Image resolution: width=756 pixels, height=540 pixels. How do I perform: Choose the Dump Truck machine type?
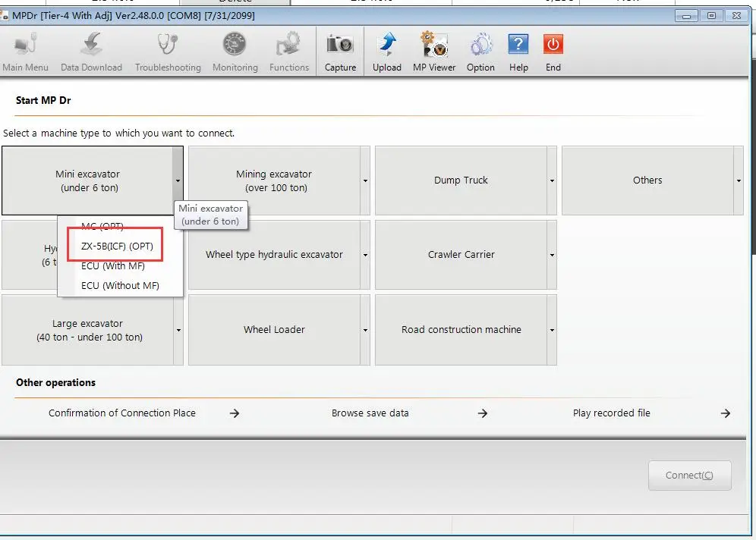461,181
